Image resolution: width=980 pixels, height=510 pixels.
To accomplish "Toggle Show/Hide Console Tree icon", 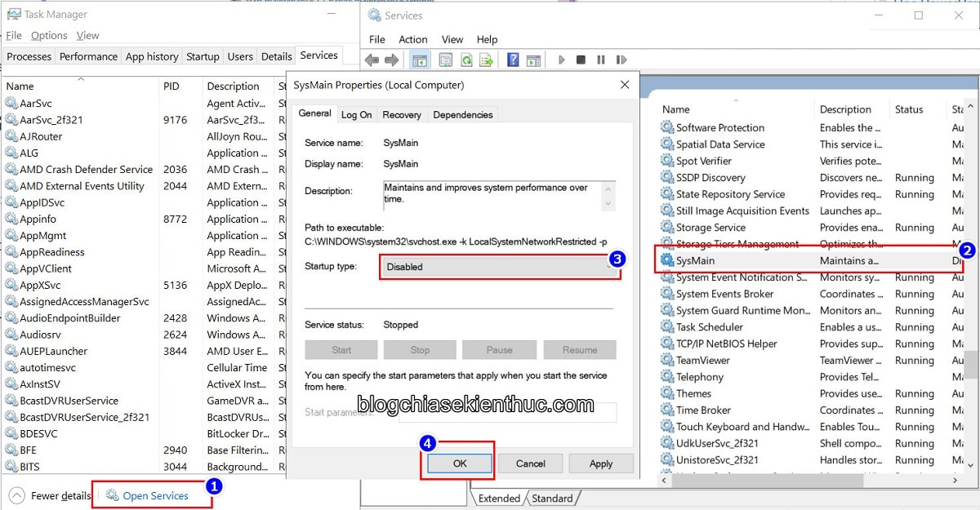I will 418,60.
